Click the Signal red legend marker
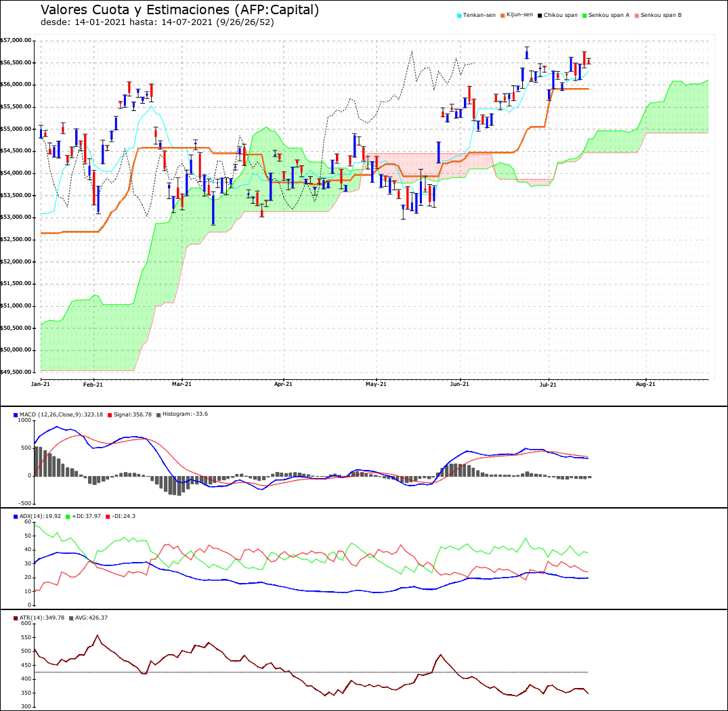 [x=110, y=415]
